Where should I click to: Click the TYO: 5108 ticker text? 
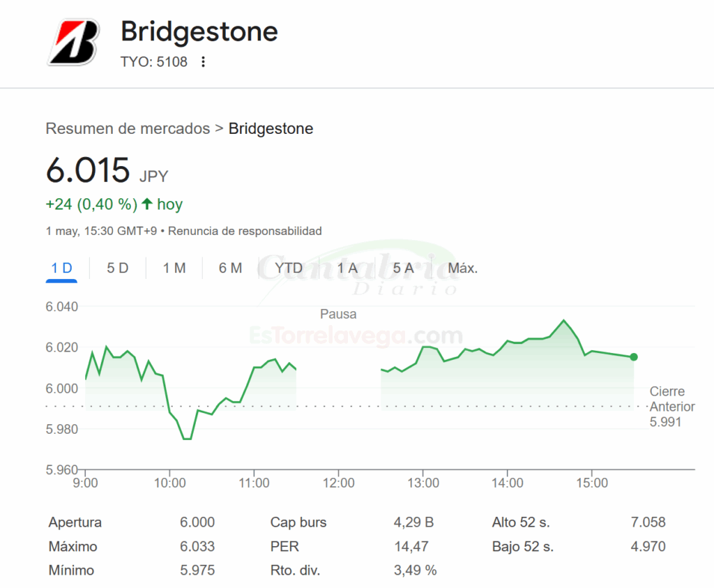[154, 62]
